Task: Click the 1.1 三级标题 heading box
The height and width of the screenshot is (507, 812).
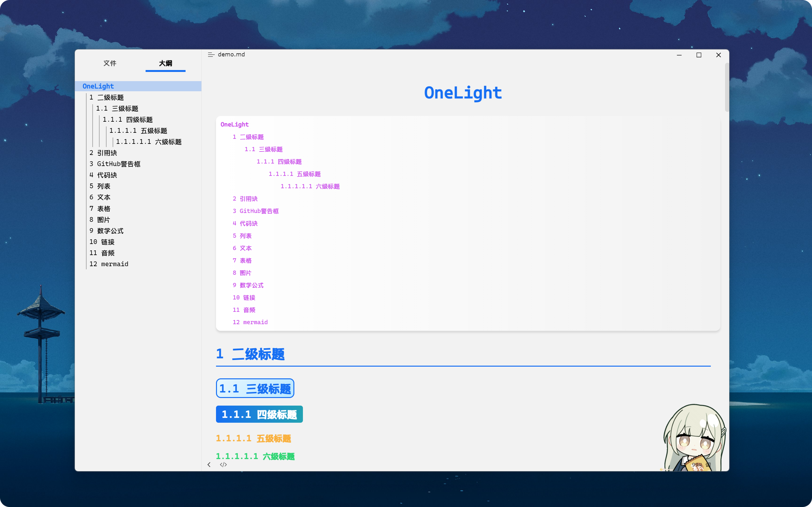Action: click(255, 388)
